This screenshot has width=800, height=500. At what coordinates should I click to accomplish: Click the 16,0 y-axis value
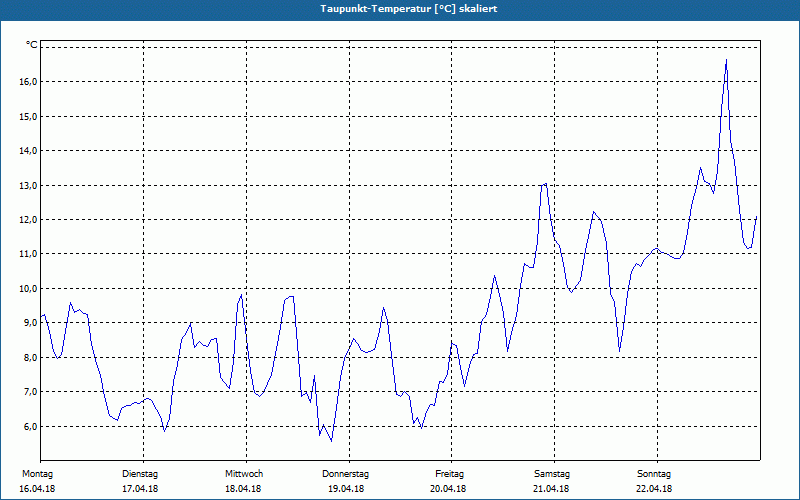28,82
